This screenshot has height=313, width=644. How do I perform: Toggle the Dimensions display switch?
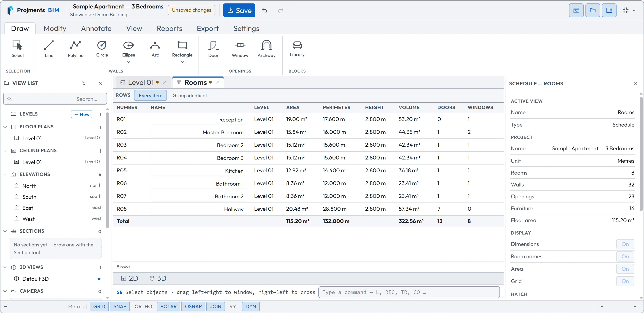(x=625, y=244)
